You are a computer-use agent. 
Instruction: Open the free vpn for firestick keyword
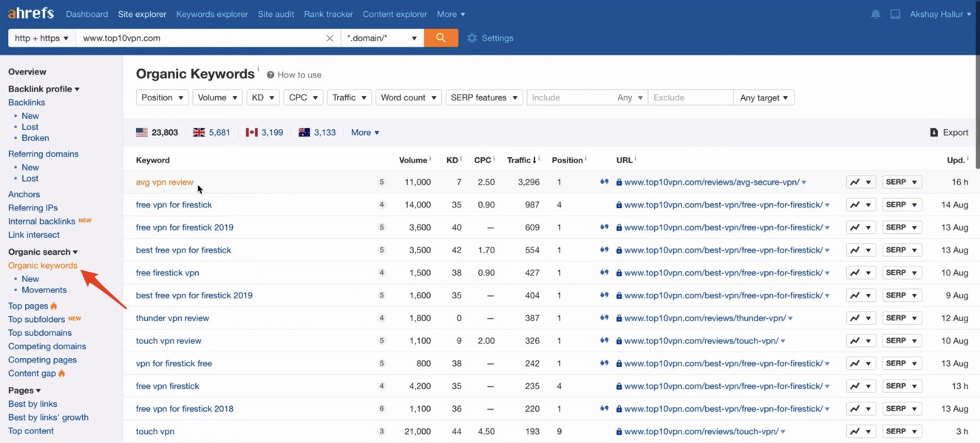pyautogui.click(x=174, y=205)
